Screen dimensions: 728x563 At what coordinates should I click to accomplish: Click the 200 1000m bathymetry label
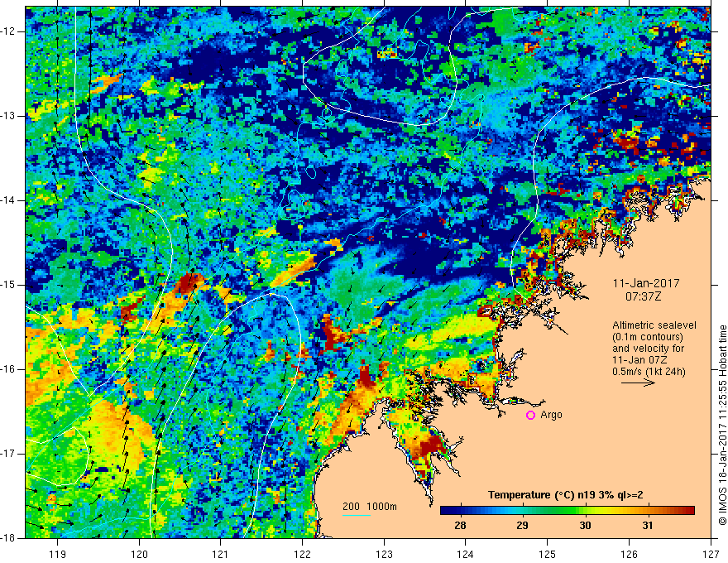[x=370, y=507]
